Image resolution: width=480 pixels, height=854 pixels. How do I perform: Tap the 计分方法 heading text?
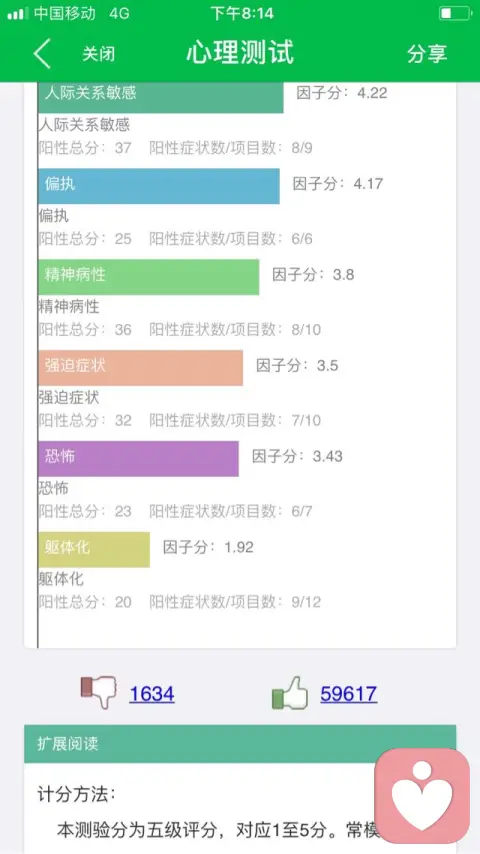click(x=77, y=794)
